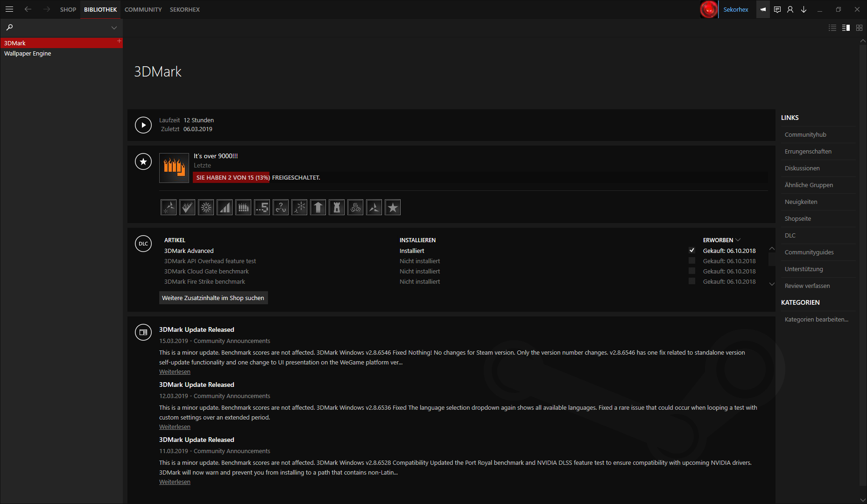This screenshot has height=504, width=867.
Task: Switch library to list view
Action: click(832, 28)
